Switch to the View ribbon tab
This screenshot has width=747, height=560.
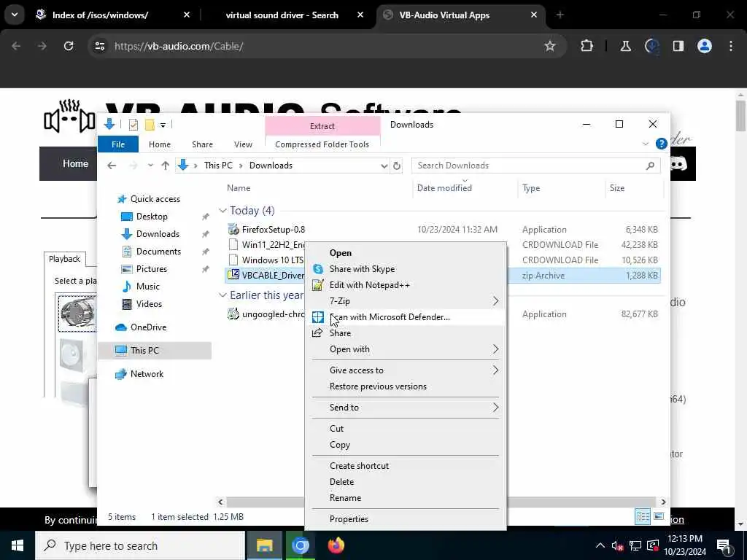243,144
